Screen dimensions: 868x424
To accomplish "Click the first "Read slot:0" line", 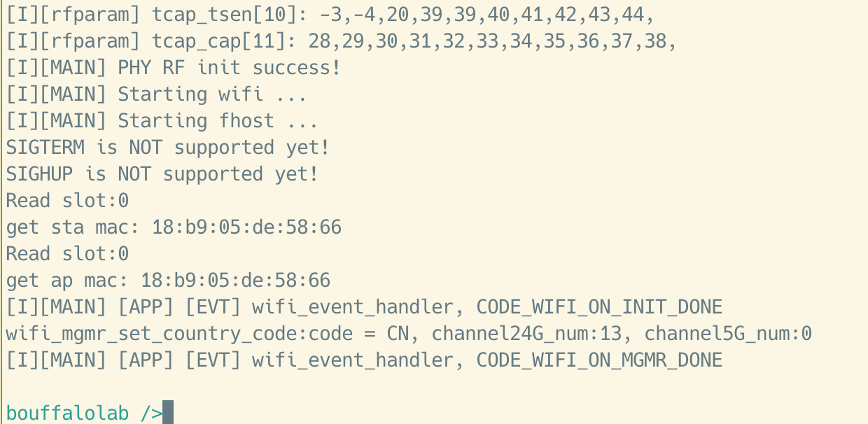I will pyautogui.click(x=67, y=201).
